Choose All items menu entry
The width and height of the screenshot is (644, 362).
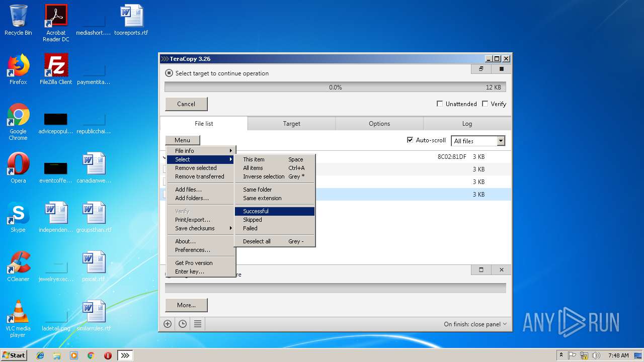pos(275,168)
